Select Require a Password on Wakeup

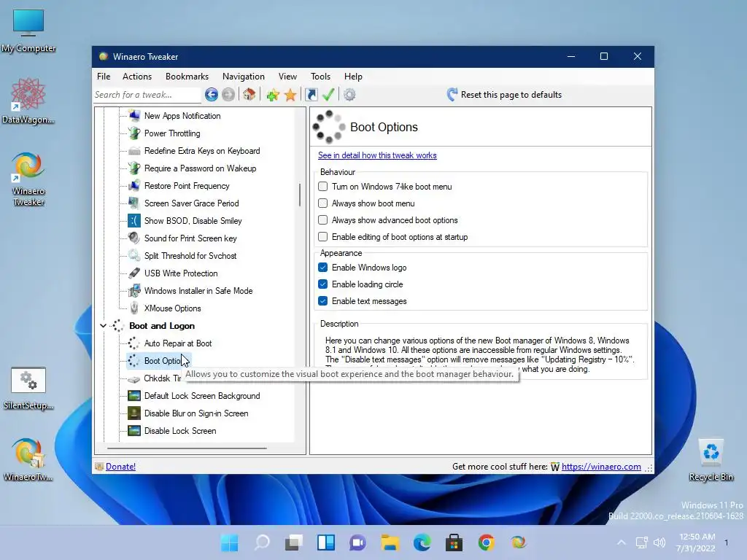click(x=200, y=168)
